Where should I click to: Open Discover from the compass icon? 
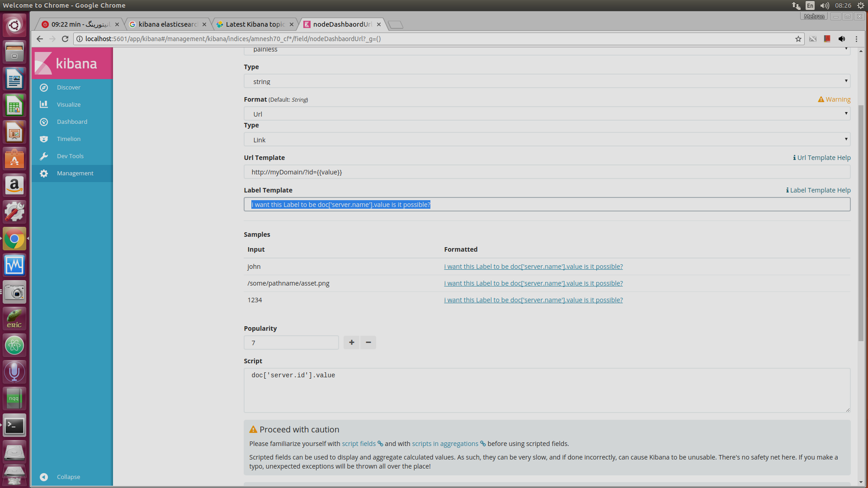44,88
